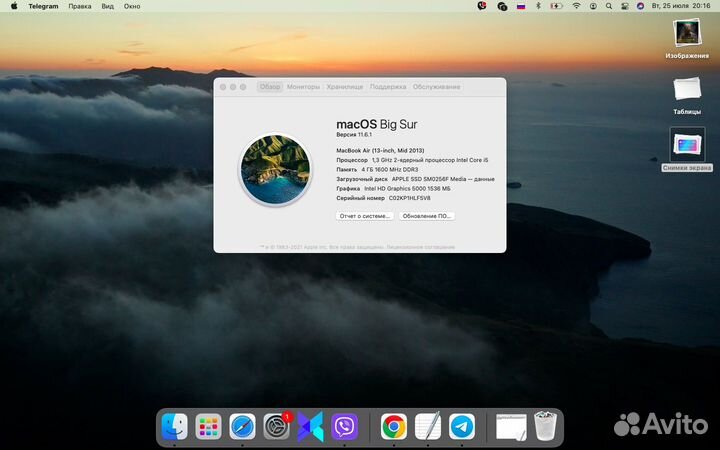
Task: Close the About This Mac window
Action: tap(223, 87)
